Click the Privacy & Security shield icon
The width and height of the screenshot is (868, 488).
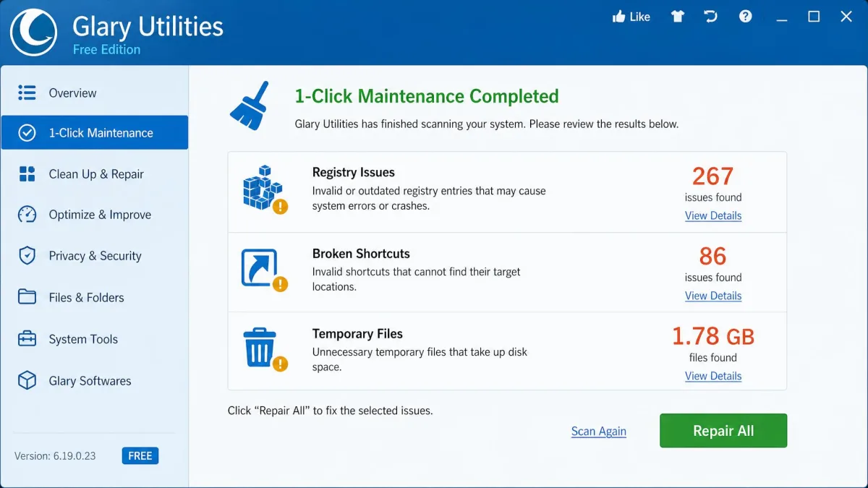27,256
